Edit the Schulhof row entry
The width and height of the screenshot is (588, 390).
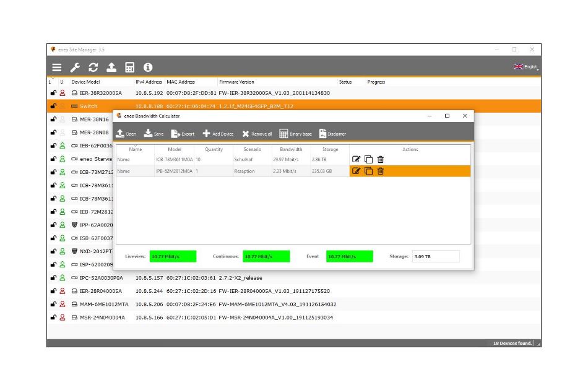coord(357,159)
